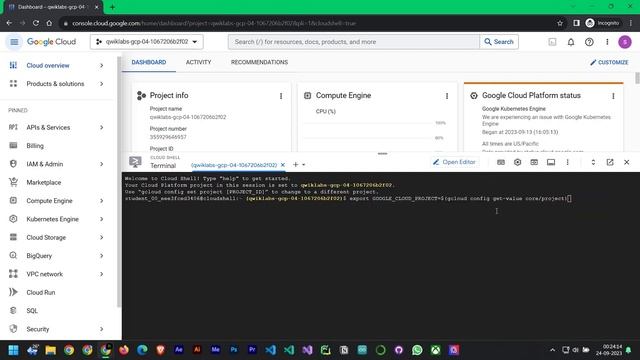This screenshot has height=360, width=640.
Task: Expand Compute Engine submenu arrow
Action: tap(101, 201)
